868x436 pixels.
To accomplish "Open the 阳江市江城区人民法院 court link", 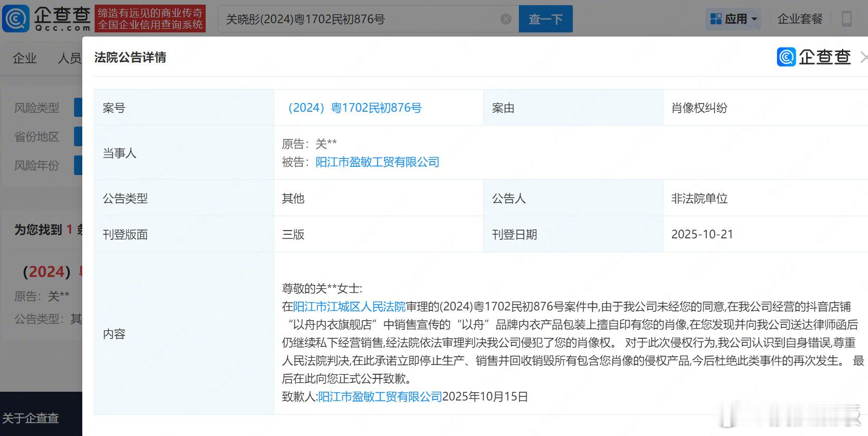I will 350,307.
